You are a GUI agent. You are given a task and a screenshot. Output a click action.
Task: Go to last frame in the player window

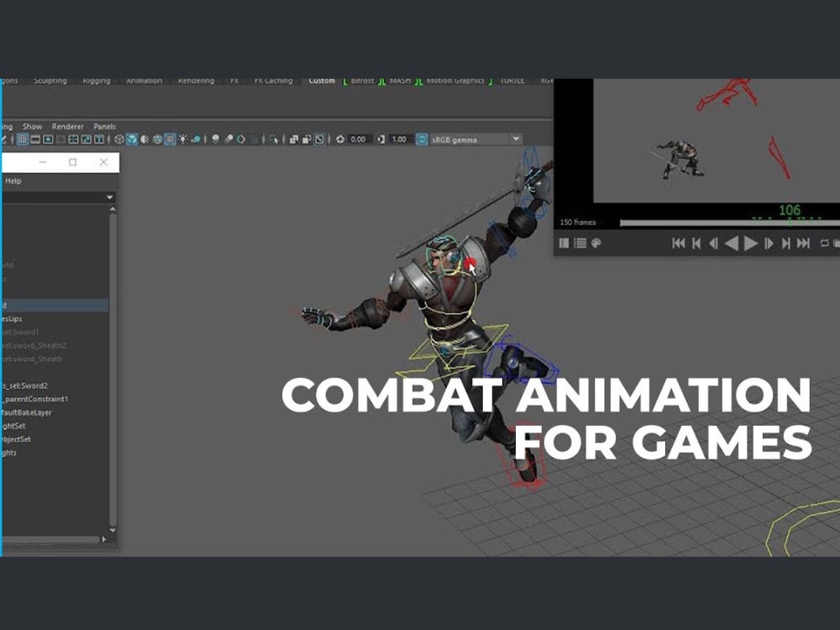coord(804,244)
